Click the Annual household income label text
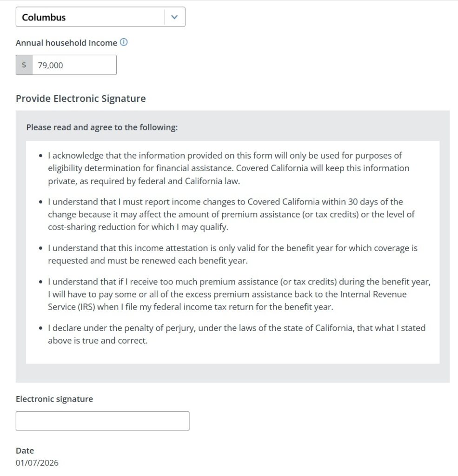The height and width of the screenshot is (476, 458). [x=65, y=42]
